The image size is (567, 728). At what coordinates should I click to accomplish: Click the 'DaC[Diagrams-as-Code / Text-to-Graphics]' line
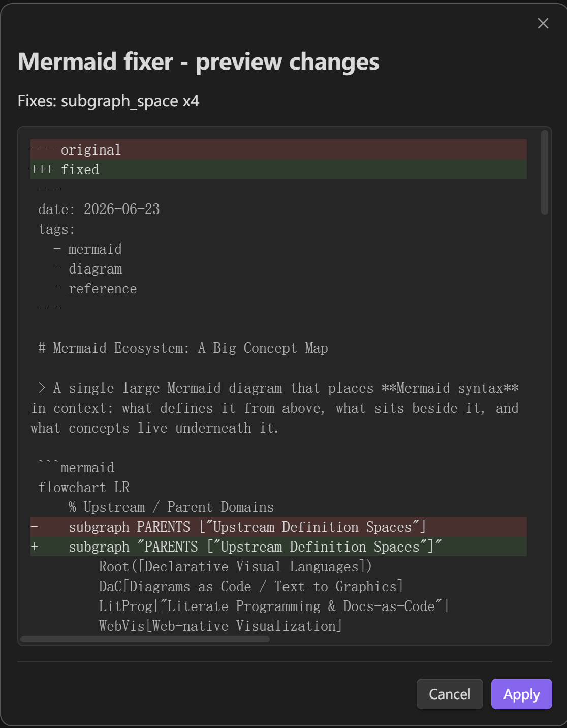(x=251, y=586)
